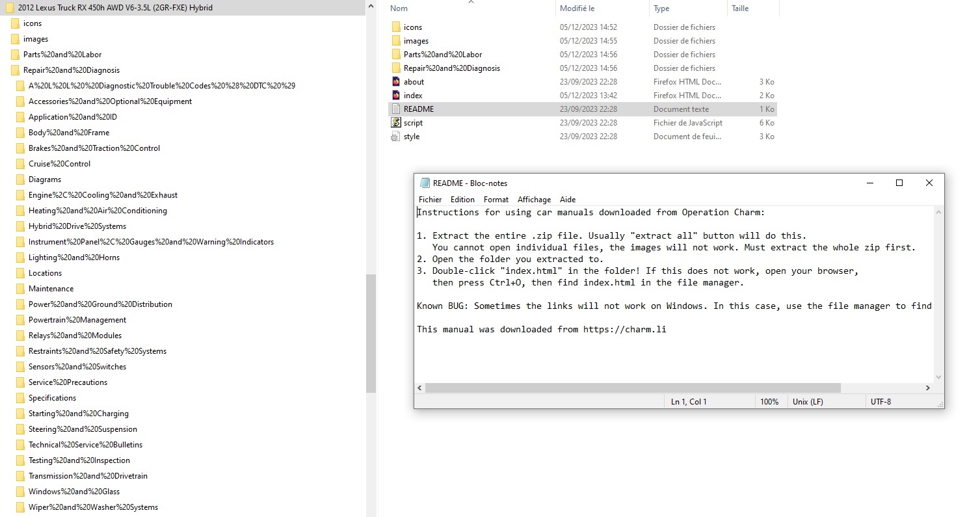Select Sensors%20and%20Switches tree folder
980x517 pixels.
click(77, 367)
